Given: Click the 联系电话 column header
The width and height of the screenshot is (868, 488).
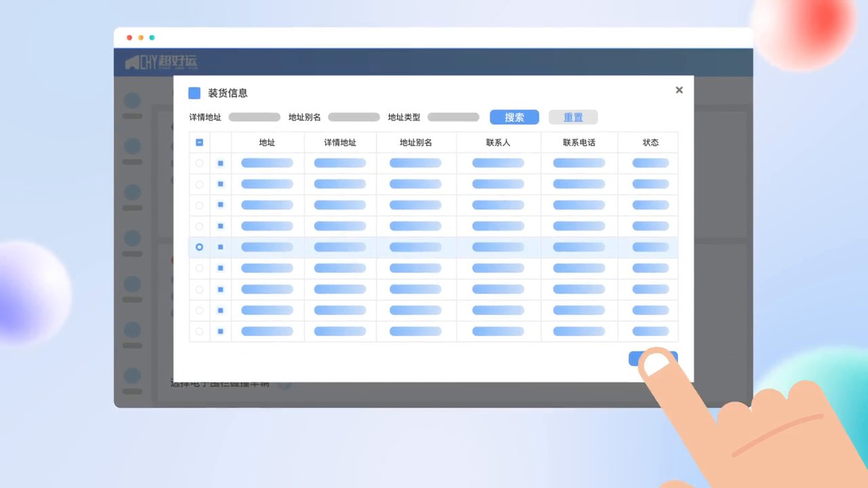Looking at the screenshot, I should [579, 142].
